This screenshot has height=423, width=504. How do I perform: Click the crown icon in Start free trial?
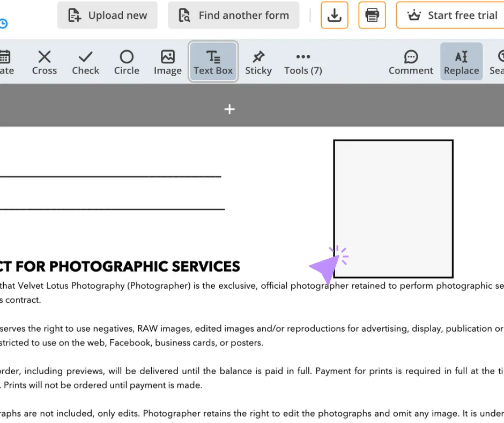413,15
